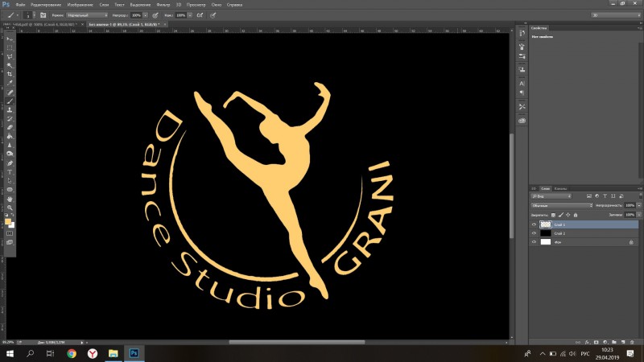Toggle lock transparent pixels
This screenshot has width=644, height=362.
coord(553,215)
